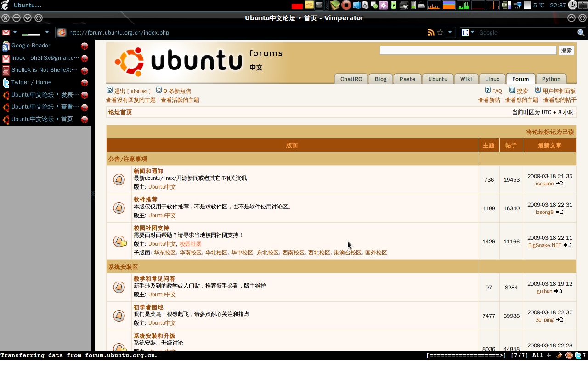Close the Google Reader tab

85,46
